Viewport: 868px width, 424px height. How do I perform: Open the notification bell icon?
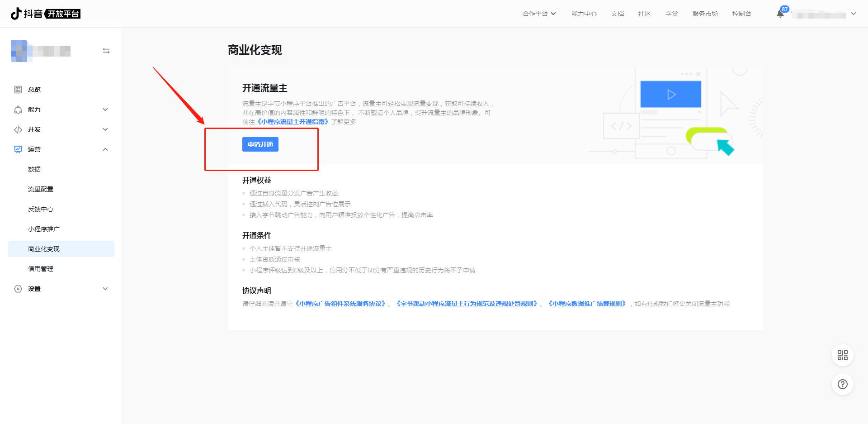click(x=780, y=14)
